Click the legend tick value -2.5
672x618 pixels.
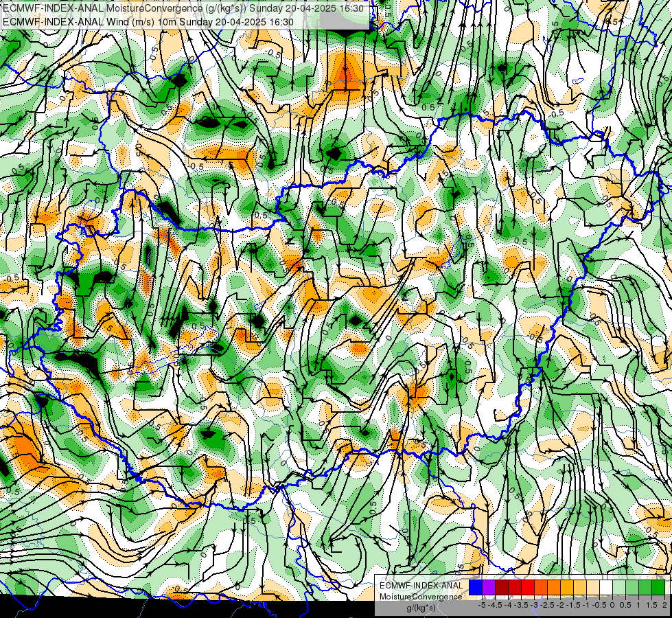(547, 605)
